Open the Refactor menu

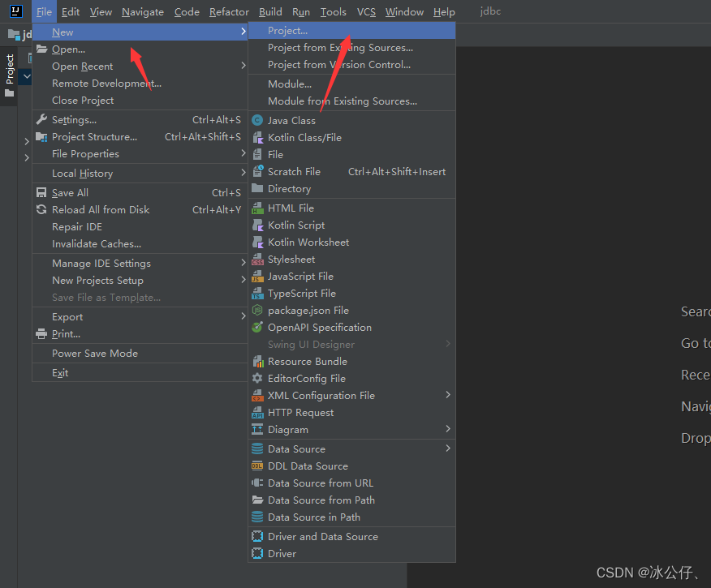(229, 12)
